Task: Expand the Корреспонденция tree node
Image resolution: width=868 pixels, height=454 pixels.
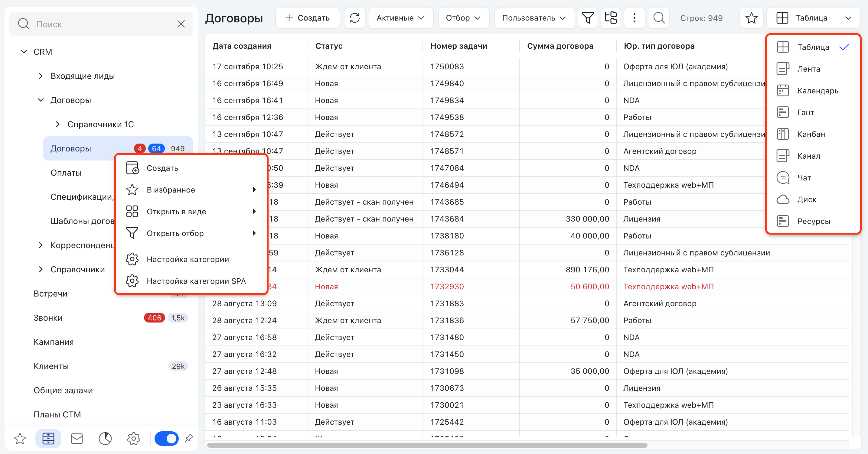Action: (41, 245)
